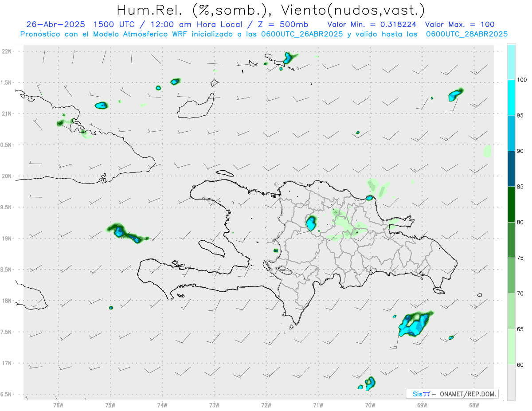This screenshot has height=411, width=532.
Task: Click the large humidity blob south of Dominican Republic
Action: click(x=415, y=325)
